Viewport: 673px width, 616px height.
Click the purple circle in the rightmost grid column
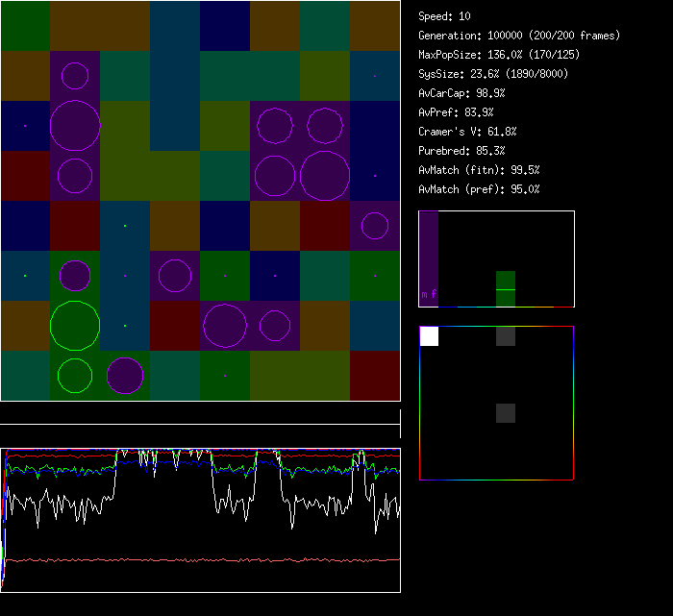tap(375, 226)
